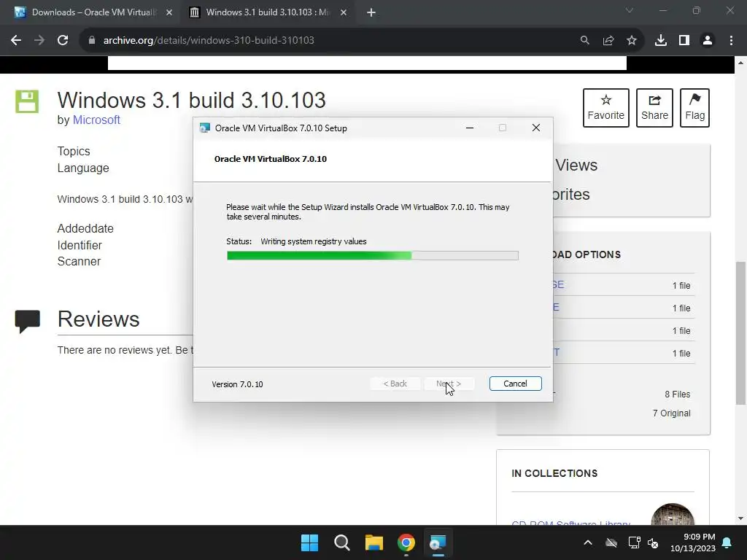Click the padlock site info icon
Viewport: 747px width, 560px height.
coord(92,41)
